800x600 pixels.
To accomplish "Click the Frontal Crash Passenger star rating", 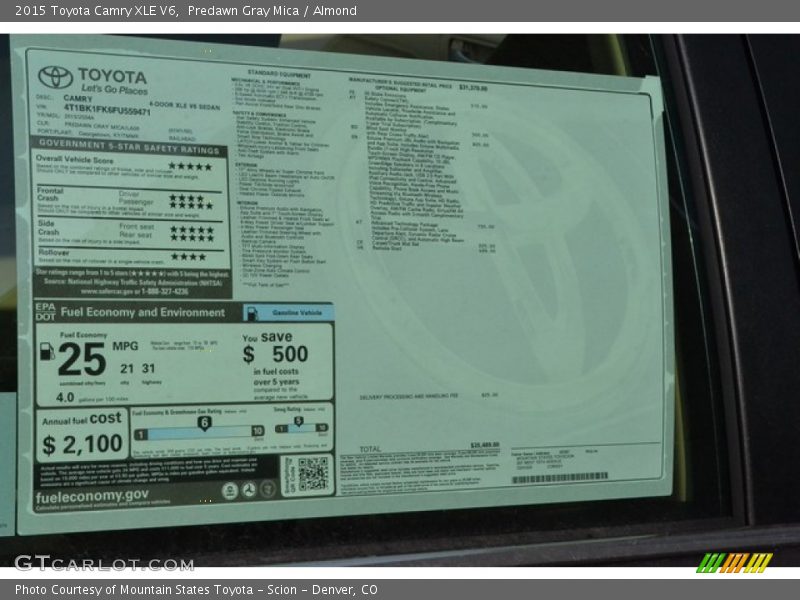I will [191, 205].
